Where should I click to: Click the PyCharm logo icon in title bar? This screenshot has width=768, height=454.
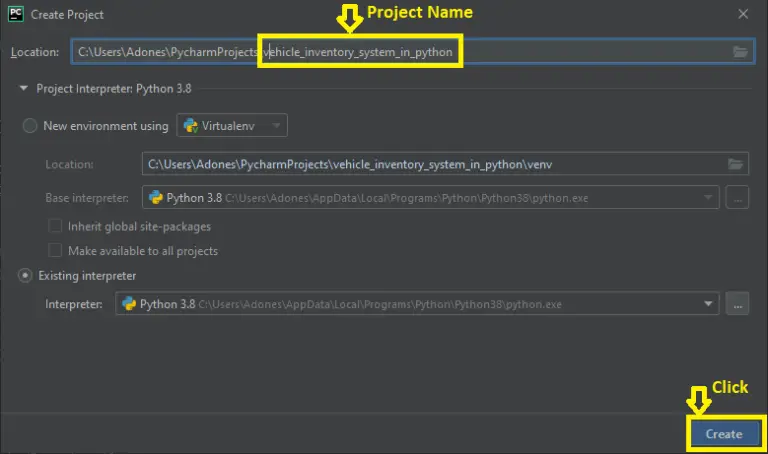pos(16,14)
